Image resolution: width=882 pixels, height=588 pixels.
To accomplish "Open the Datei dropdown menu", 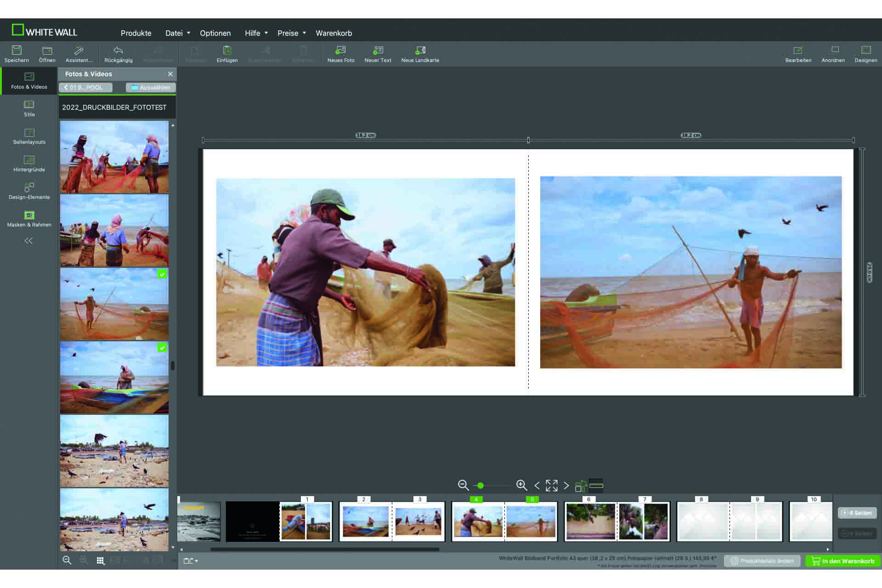I will point(178,33).
